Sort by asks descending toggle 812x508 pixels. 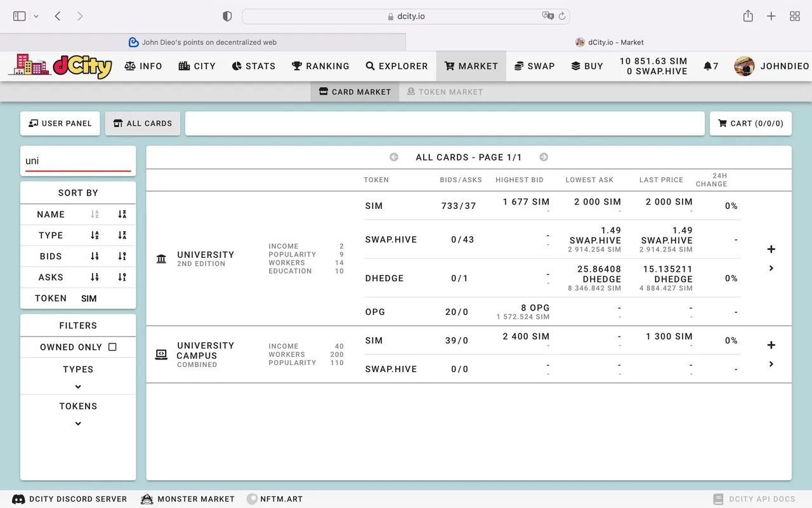pyautogui.click(x=122, y=277)
